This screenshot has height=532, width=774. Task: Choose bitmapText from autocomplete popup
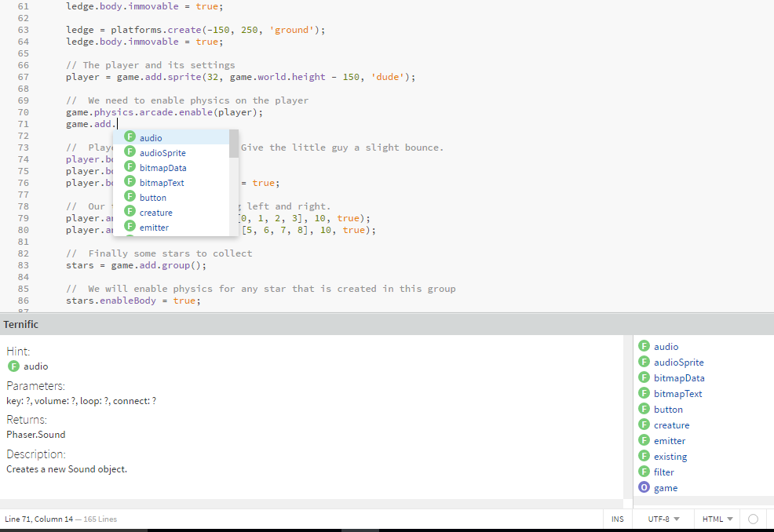point(171,183)
